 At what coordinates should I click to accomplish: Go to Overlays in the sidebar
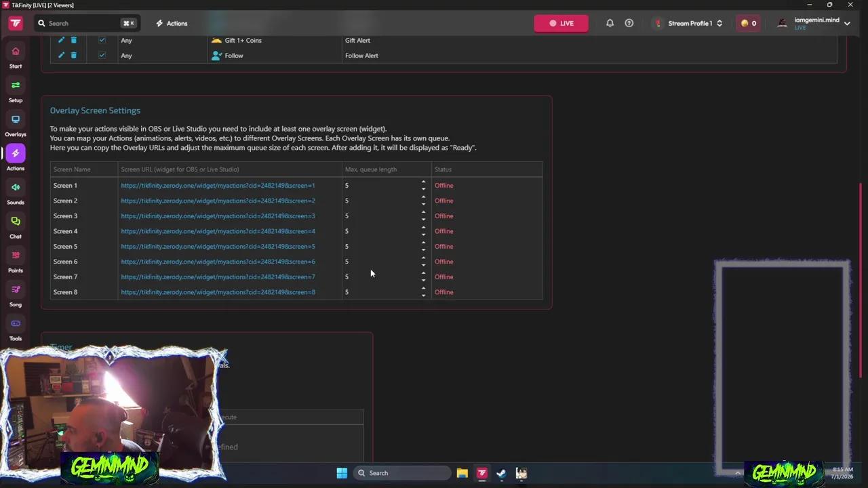click(16, 125)
